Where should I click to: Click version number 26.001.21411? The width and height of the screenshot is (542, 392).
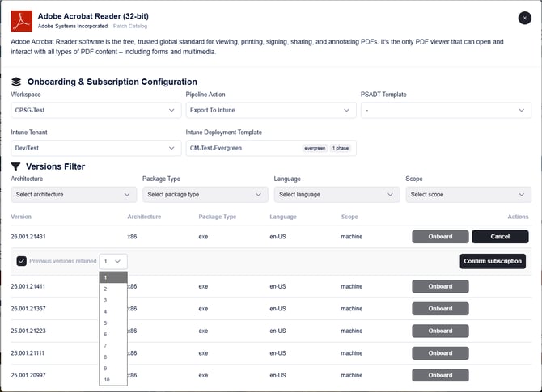[x=28, y=286]
